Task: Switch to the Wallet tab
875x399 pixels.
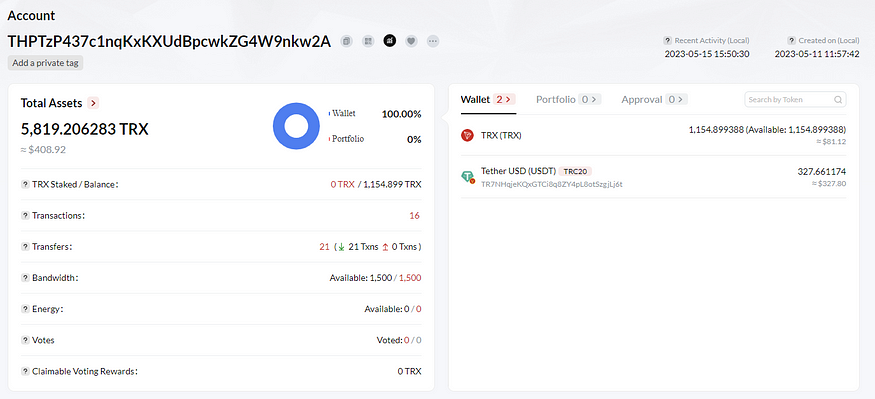Action: pyautogui.click(x=474, y=99)
